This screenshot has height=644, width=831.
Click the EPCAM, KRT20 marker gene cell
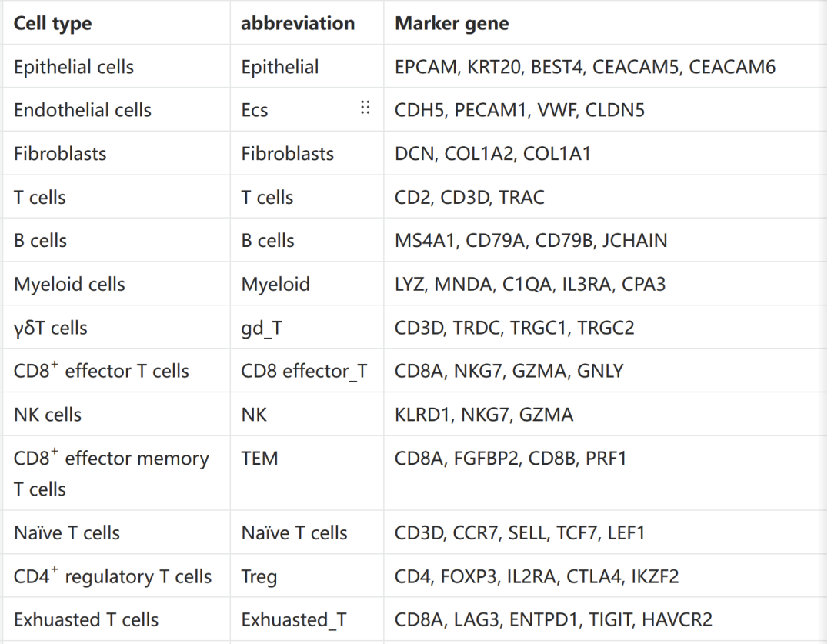585,67
